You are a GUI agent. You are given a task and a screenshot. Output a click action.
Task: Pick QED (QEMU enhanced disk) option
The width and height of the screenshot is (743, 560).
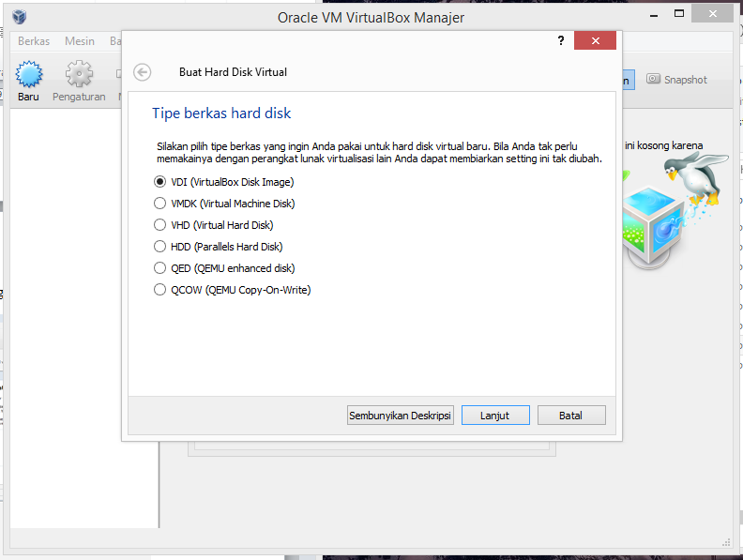click(x=224, y=268)
